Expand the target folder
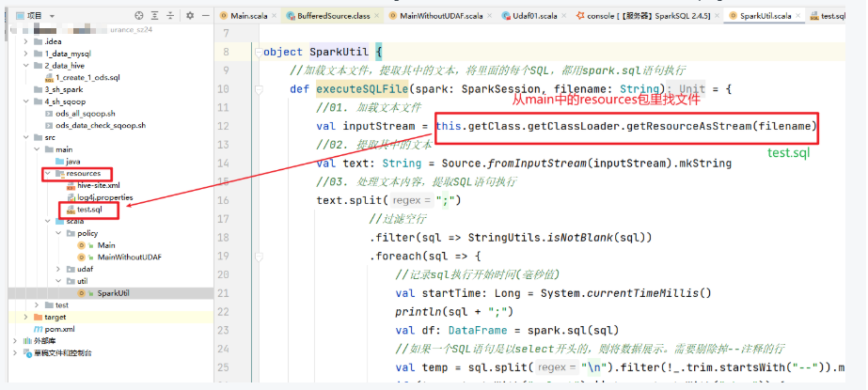The width and height of the screenshot is (868, 390). click(x=26, y=317)
